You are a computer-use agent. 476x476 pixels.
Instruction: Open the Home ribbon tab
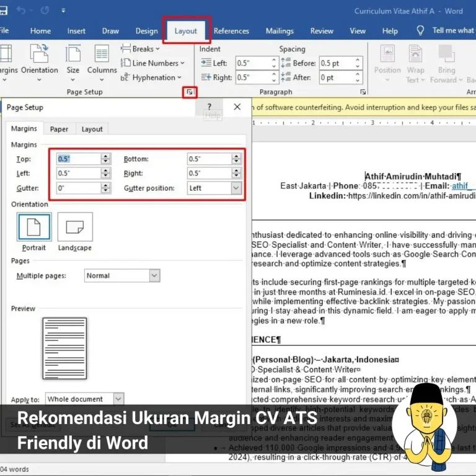tap(40, 31)
